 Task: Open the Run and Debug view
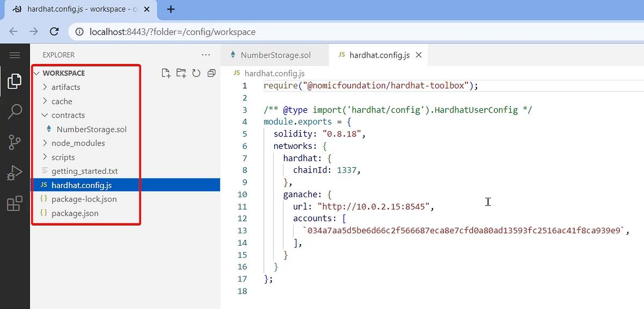(x=14, y=173)
